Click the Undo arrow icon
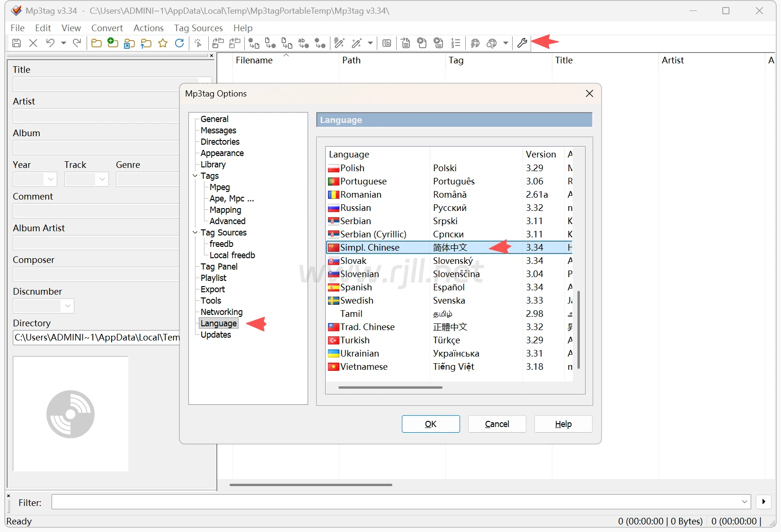Viewport: 781px width, 532px height. pyautogui.click(x=50, y=44)
